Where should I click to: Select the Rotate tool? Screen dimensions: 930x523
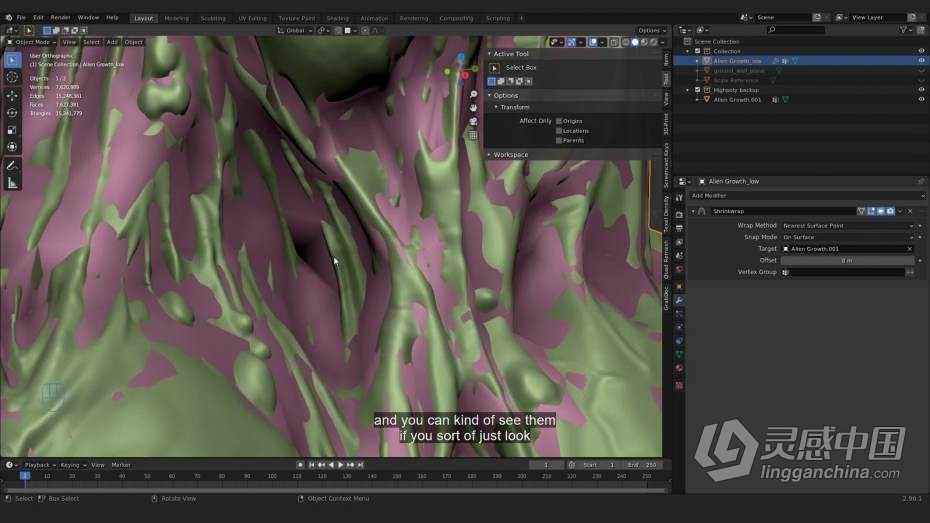[x=12, y=112]
